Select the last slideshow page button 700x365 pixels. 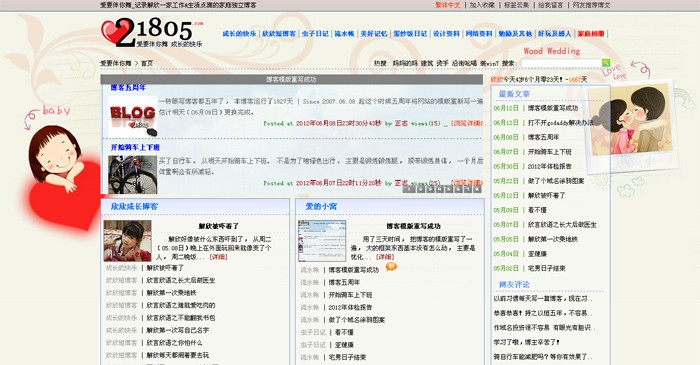(x=477, y=189)
